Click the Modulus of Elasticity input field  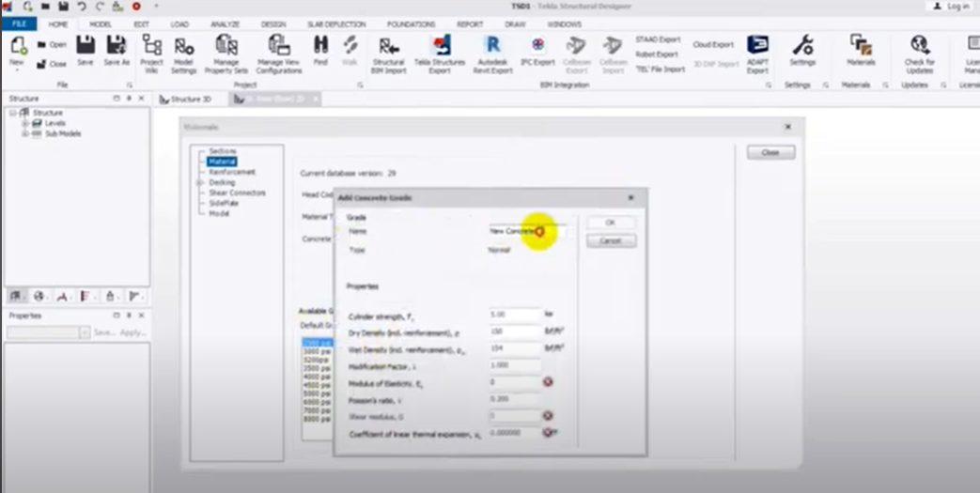(x=515, y=382)
